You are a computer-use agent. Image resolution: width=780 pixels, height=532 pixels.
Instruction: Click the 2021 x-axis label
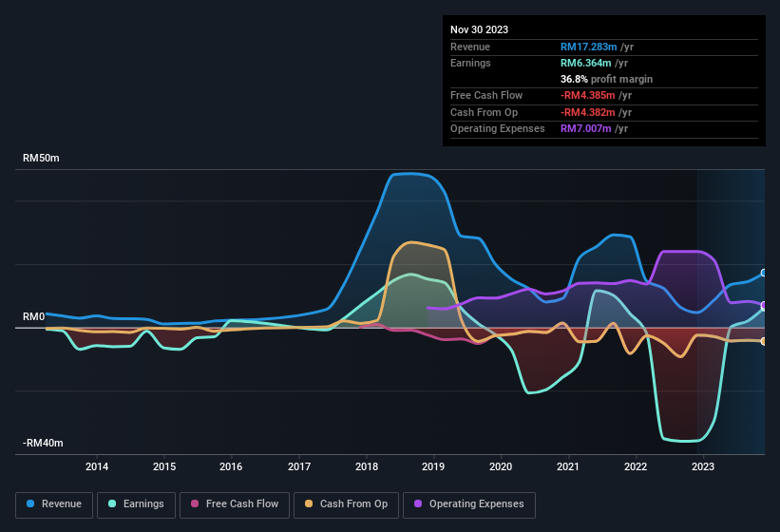coord(568,466)
